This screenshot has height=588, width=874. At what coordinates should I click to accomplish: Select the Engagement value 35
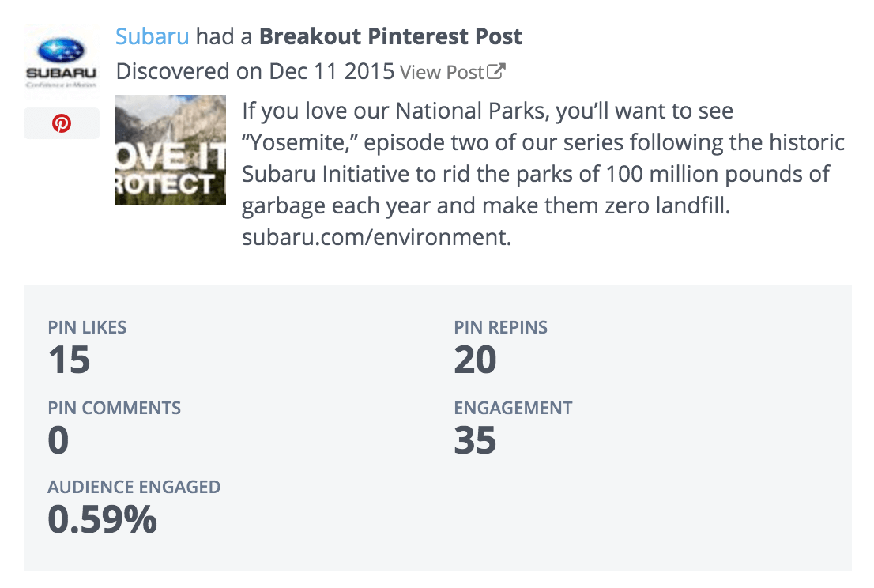pos(475,440)
